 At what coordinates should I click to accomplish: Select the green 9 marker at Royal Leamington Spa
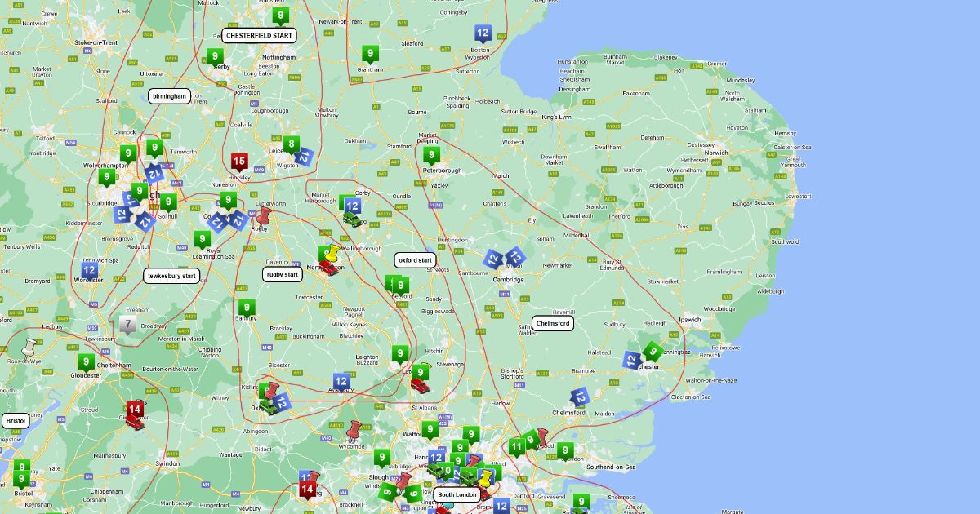pos(202,241)
